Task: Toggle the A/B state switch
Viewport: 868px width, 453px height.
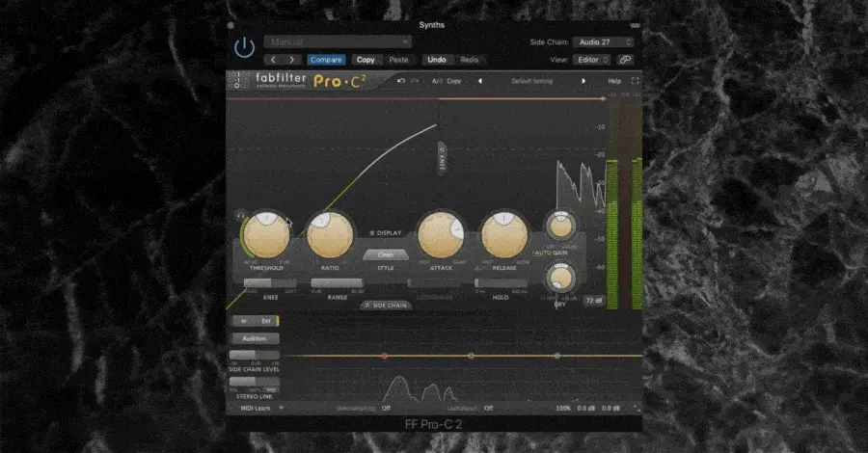Action: 437,81
